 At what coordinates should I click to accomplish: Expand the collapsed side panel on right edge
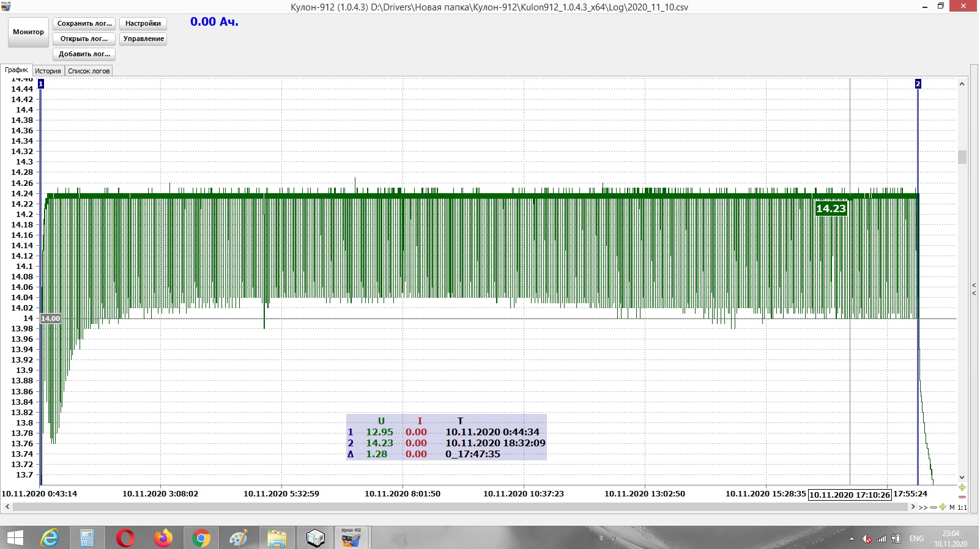click(974, 289)
